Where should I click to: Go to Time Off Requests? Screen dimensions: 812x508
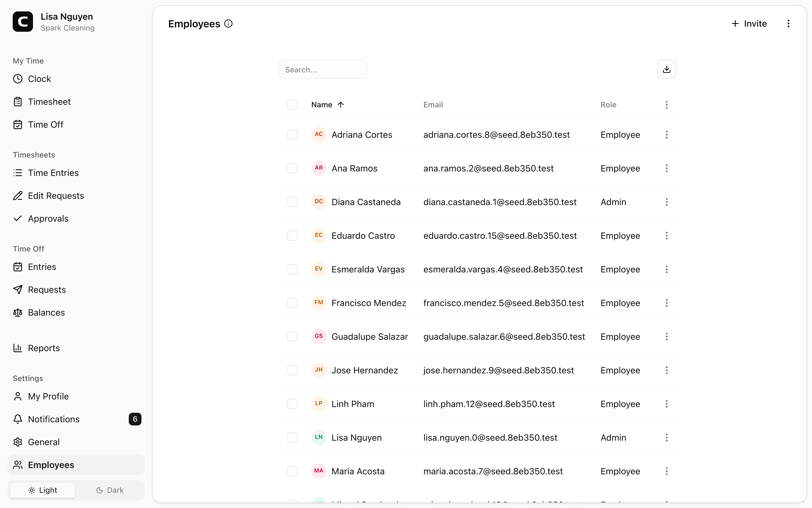[x=76, y=290]
